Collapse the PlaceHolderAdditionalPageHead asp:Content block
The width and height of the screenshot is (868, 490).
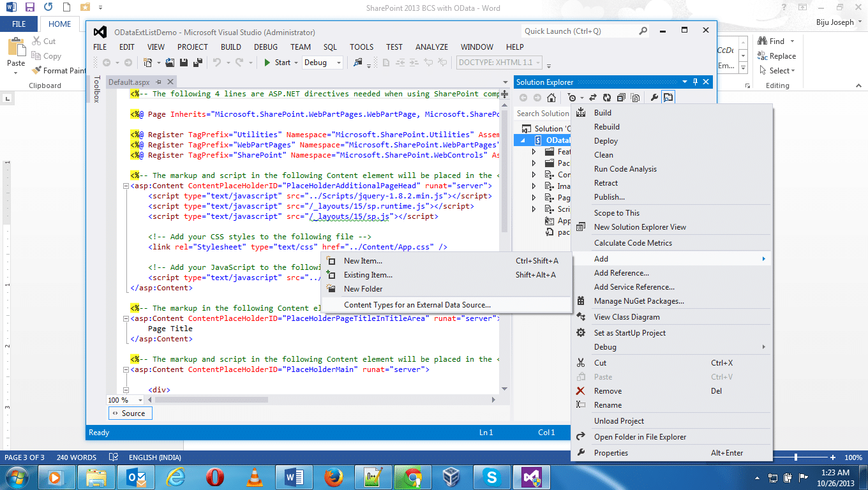pos(125,186)
